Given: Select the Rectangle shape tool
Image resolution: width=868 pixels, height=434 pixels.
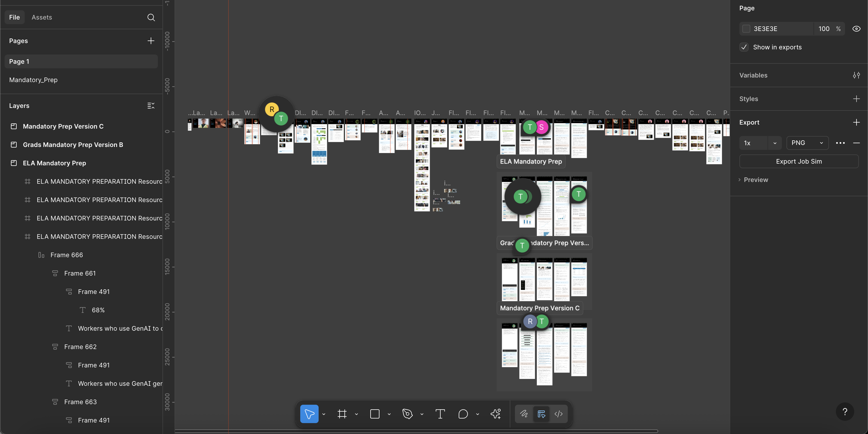Looking at the screenshot, I should (375, 414).
